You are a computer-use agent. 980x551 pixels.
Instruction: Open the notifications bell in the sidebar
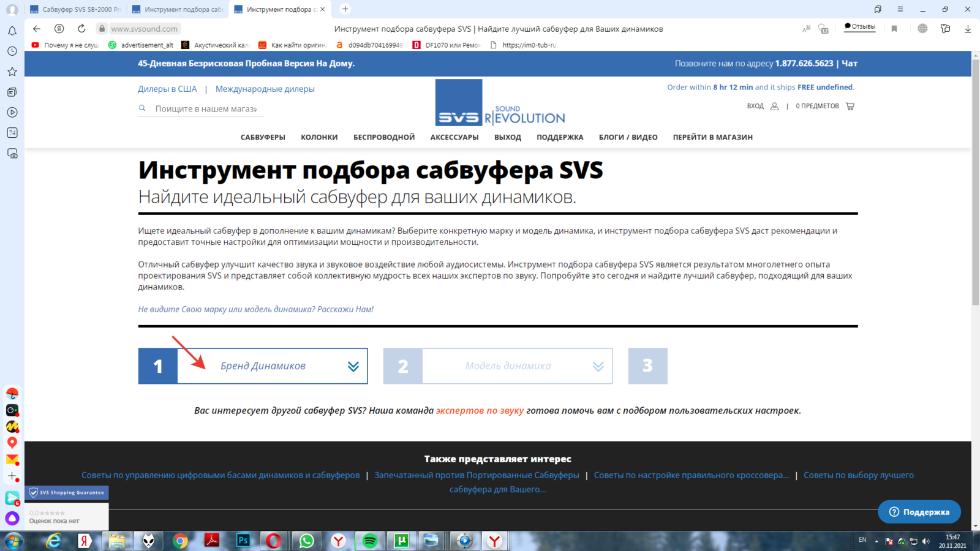(12, 31)
